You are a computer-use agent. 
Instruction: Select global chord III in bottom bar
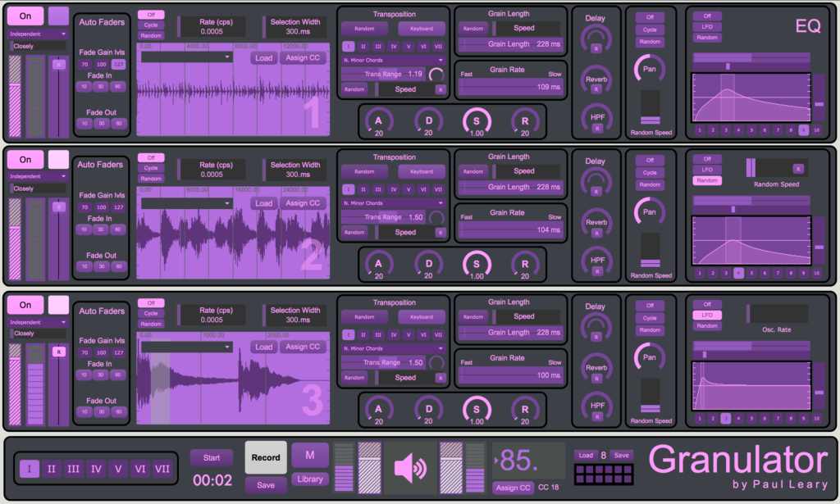[x=73, y=470]
